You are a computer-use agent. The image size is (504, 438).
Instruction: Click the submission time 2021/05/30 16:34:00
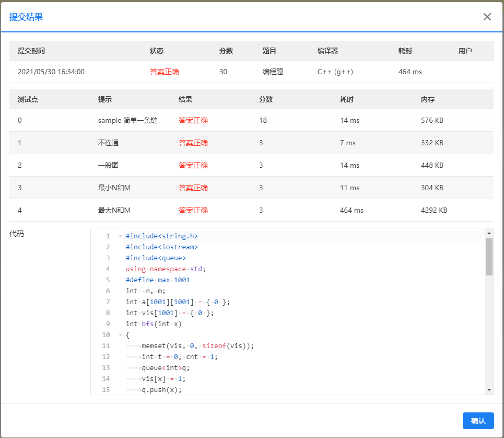click(51, 72)
